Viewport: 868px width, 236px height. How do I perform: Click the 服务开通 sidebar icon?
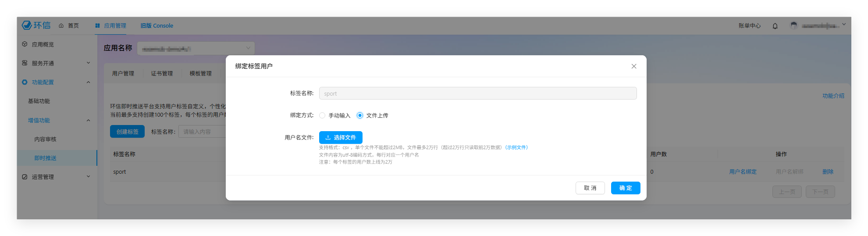point(25,63)
